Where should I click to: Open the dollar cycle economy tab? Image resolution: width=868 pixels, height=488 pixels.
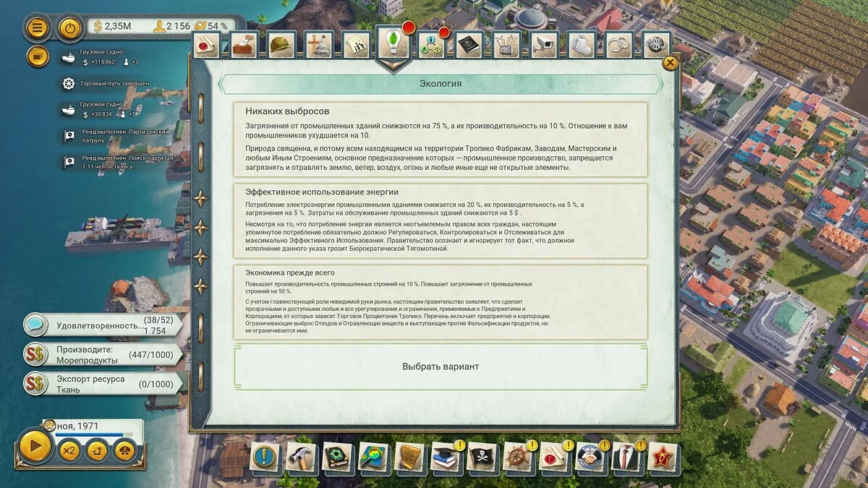tap(657, 45)
